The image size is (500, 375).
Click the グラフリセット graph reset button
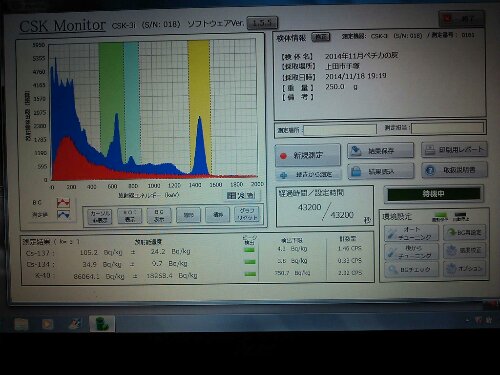pyautogui.click(x=247, y=214)
